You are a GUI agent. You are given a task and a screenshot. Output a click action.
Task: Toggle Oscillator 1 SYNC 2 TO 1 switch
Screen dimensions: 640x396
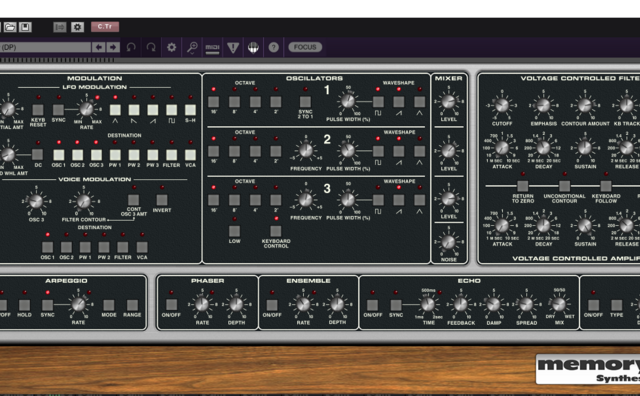click(305, 102)
